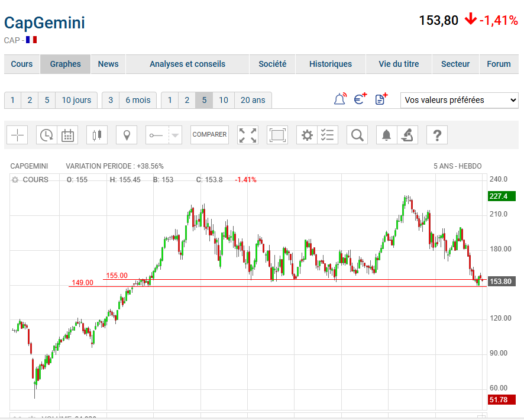Click the magnifier search icon
Screen dimensions: 524x420
(x=357, y=135)
